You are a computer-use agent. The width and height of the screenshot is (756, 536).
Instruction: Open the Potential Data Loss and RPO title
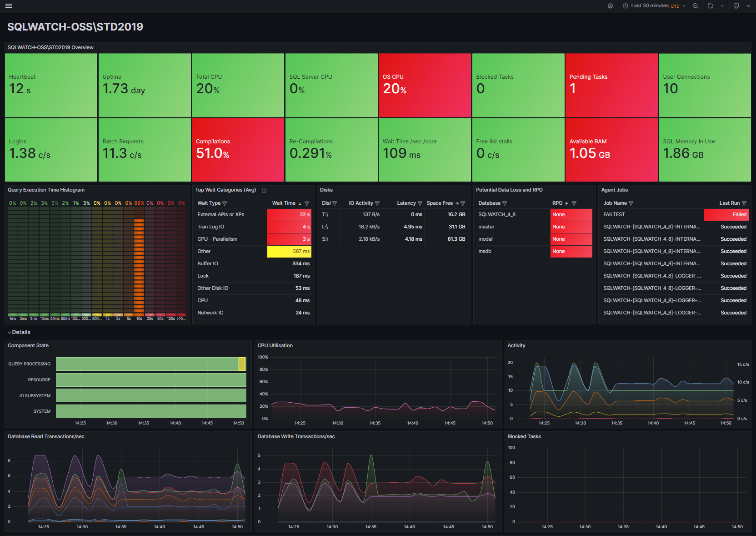(x=509, y=190)
